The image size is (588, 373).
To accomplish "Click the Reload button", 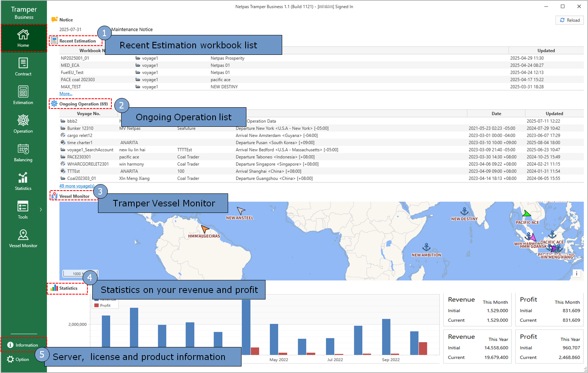I will coord(570,20).
